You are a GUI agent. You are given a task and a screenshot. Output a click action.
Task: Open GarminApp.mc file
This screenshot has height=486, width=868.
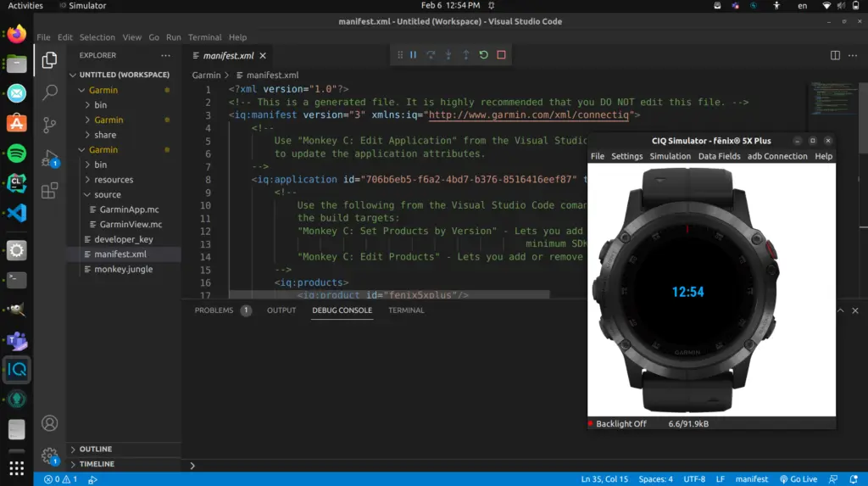click(x=129, y=209)
